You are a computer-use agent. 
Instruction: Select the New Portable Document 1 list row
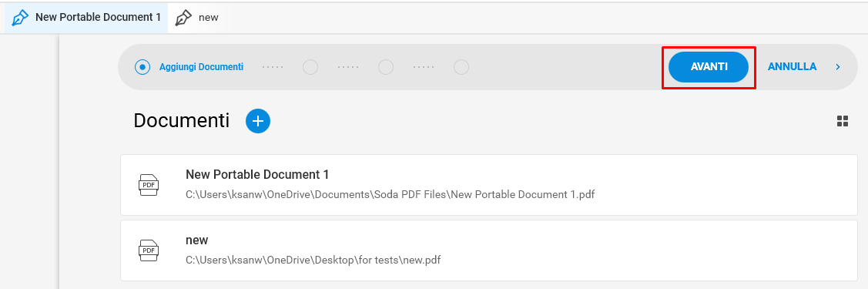(x=489, y=185)
